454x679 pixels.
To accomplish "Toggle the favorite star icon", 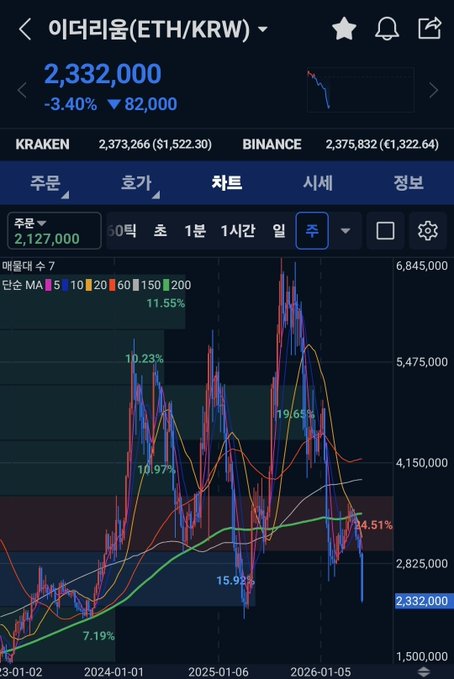I will click(344, 29).
